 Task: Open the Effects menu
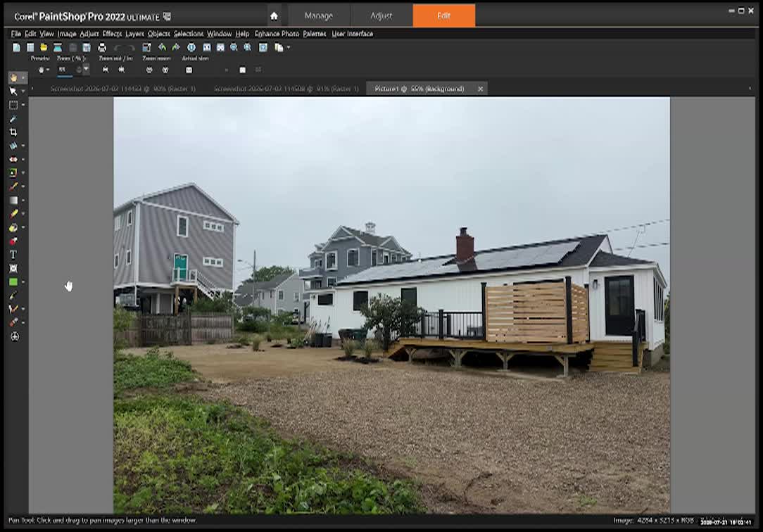(x=112, y=34)
